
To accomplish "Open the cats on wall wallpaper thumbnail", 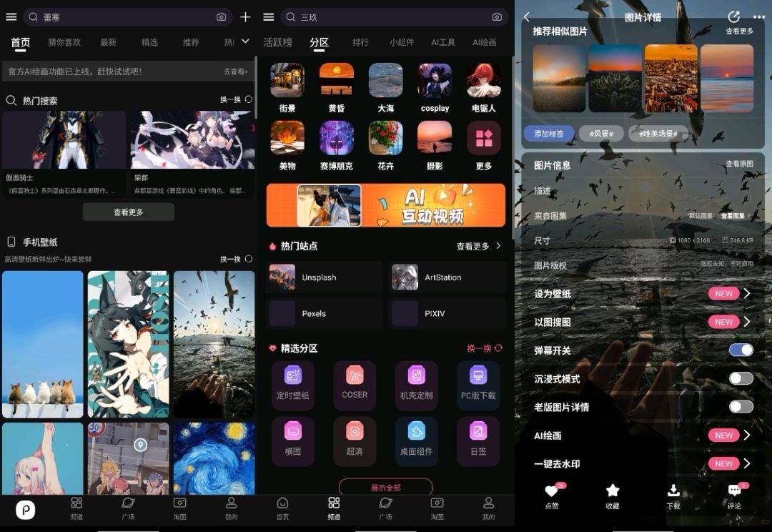I will [x=43, y=345].
